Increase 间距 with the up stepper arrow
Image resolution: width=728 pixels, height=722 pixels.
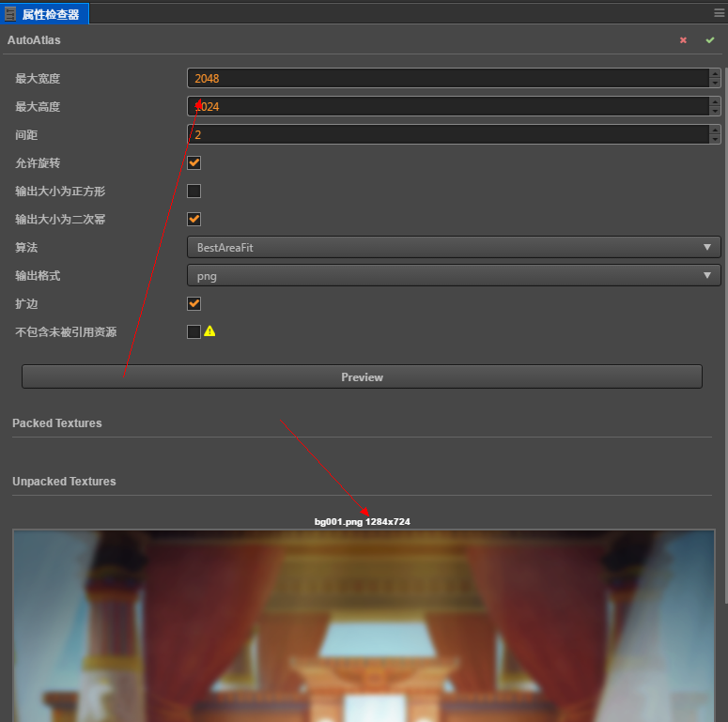pyautogui.click(x=715, y=130)
